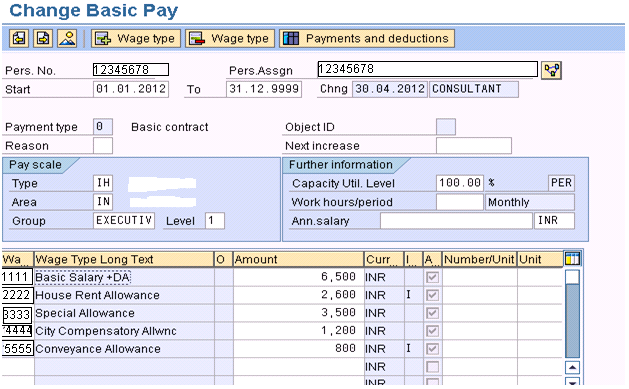Select the Pers.Assgn field
The image size is (629, 389).
tap(428, 69)
